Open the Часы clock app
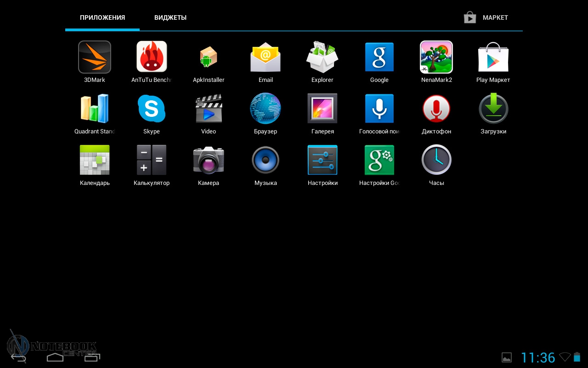Viewport: 588px width, 368px height. pyautogui.click(x=436, y=161)
